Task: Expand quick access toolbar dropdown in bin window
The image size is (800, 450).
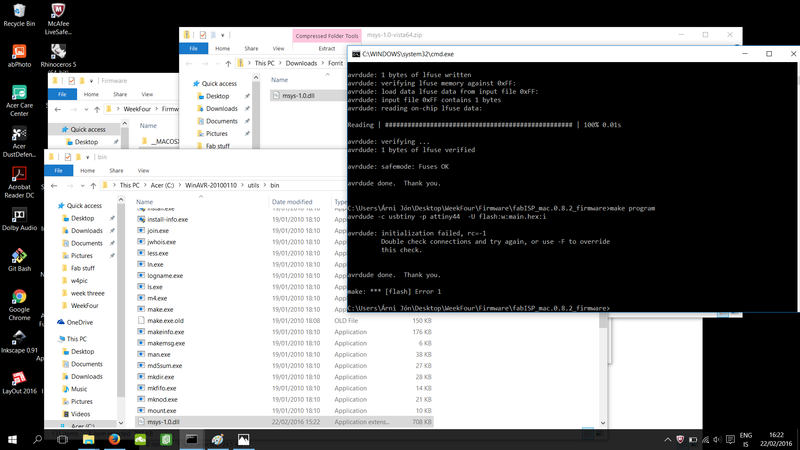Action: click(88, 157)
